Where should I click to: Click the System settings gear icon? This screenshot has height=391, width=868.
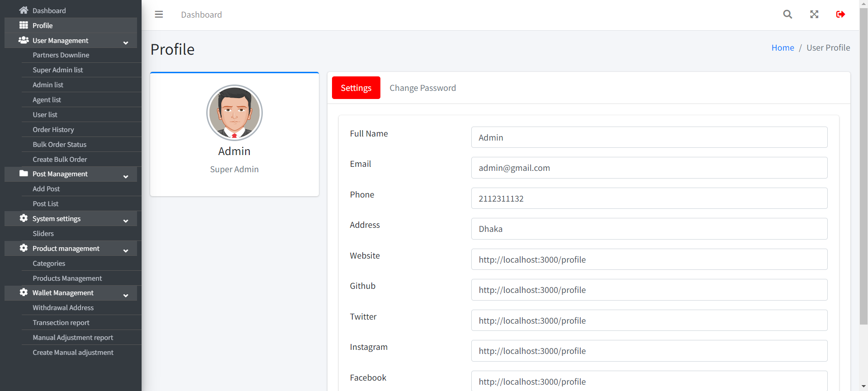tap(24, 218)
